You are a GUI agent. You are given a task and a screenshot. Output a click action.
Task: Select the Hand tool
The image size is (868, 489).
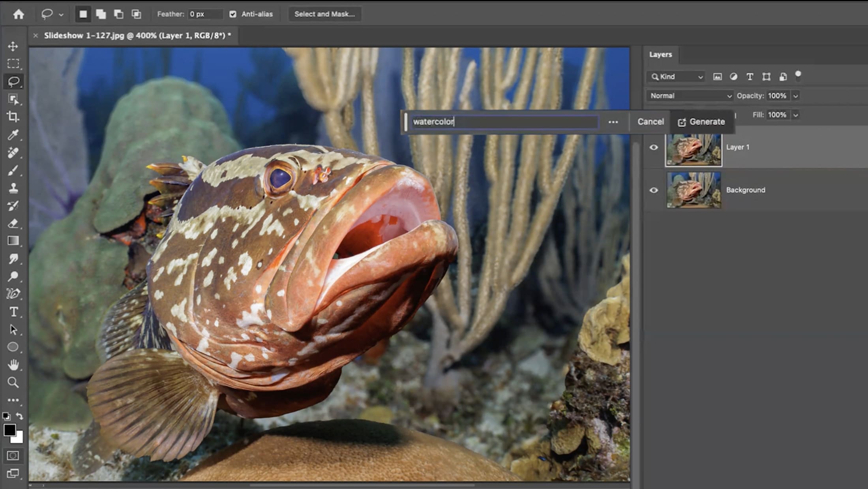(x=13, y=365)
